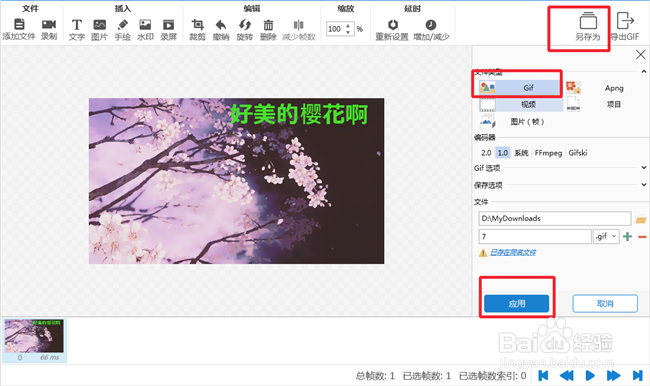
Task: Go to the next frame
Action: [613, 376]
